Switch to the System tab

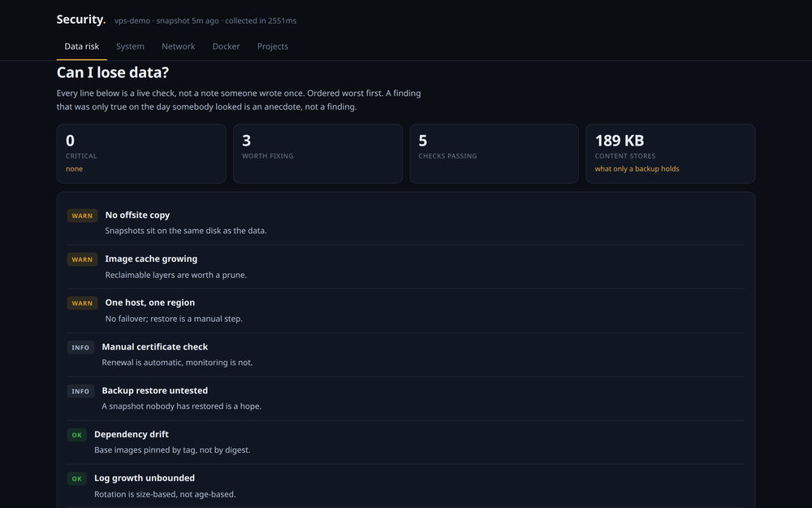click(x=130, y=46)
